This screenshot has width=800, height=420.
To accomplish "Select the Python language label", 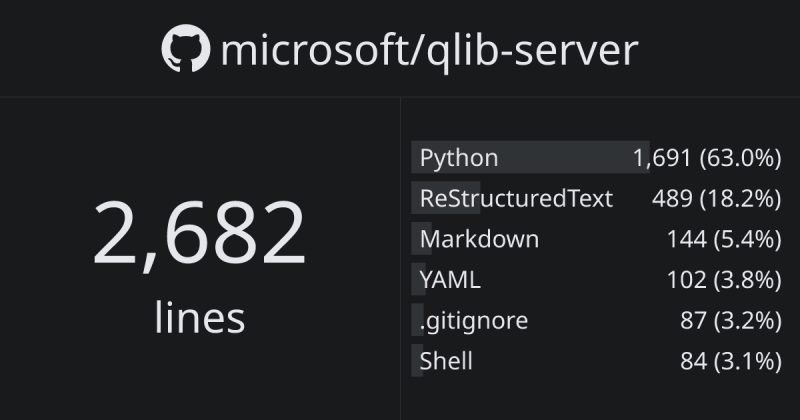I will 459,158.
